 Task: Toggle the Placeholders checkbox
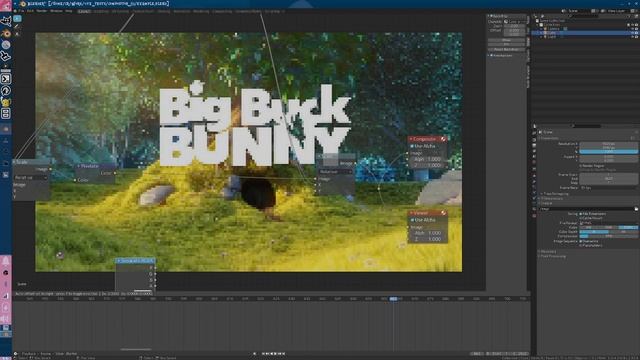click(x=581, y=245)
